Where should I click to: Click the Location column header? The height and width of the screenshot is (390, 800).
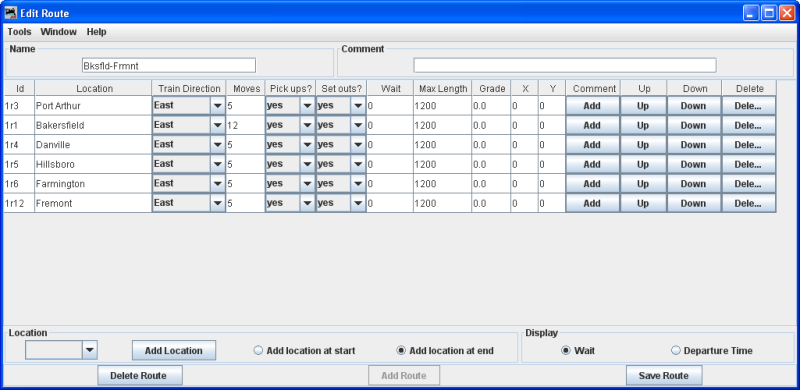pos(93,88)
